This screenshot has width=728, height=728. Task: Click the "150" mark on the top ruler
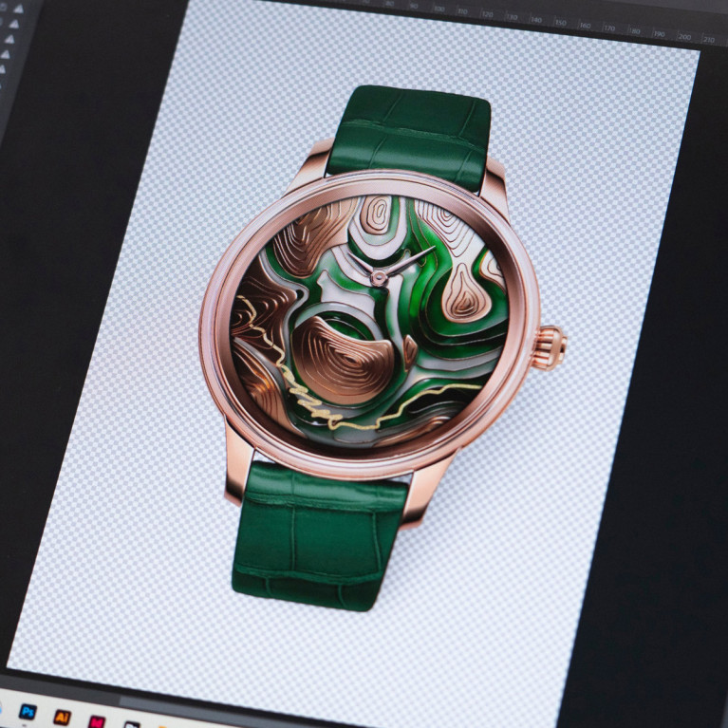(x=560, y=22)
